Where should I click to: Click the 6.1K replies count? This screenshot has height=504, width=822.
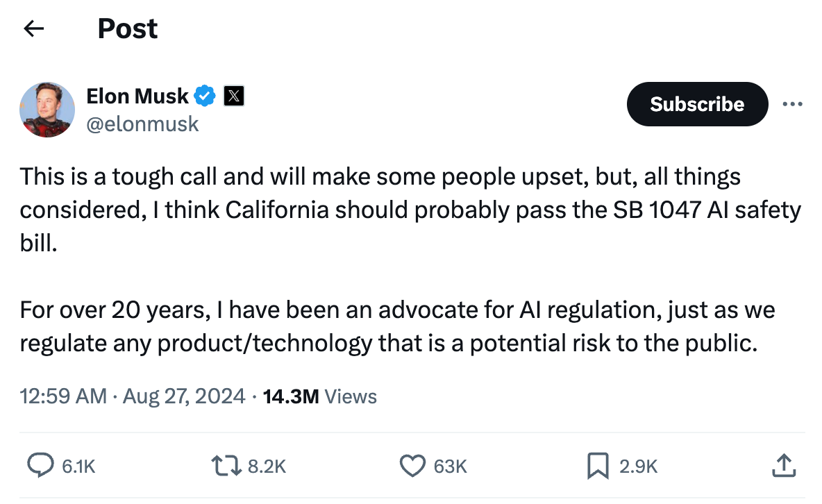[78, 467]
